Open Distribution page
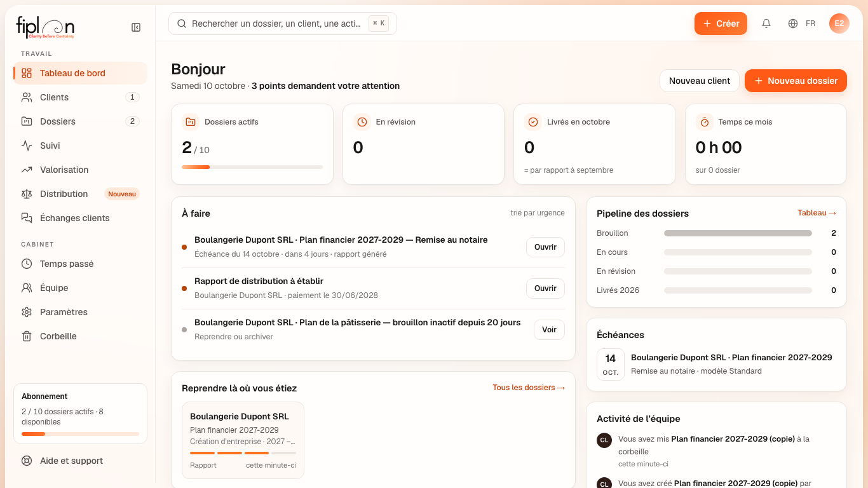Image resolution: width=868 pixels, height=488 pixels. tap(80, 194)
